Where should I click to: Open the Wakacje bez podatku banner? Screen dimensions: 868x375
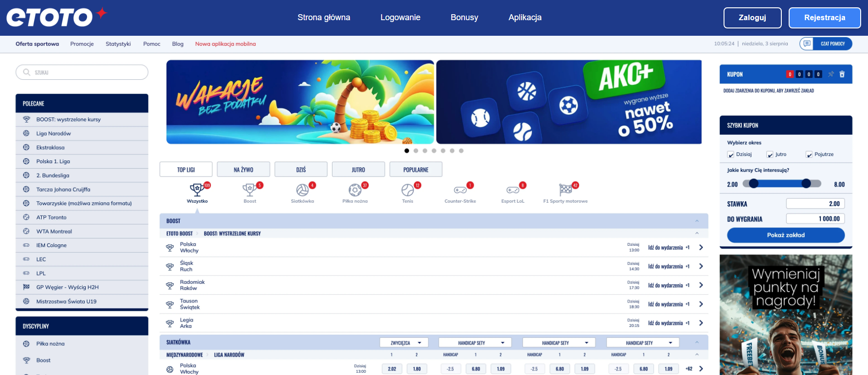[x=300, y=102]
